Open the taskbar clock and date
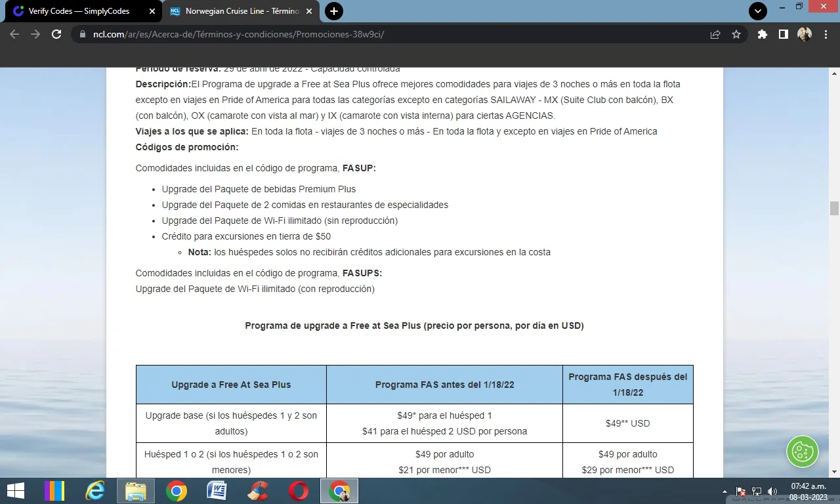The image size is (840, 504). click(807, 491)
